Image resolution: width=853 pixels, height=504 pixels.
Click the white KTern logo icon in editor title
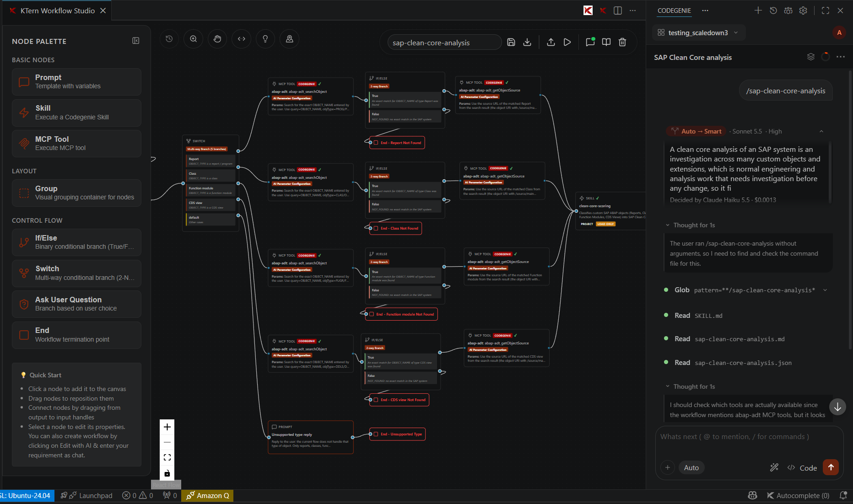point(588,11)
